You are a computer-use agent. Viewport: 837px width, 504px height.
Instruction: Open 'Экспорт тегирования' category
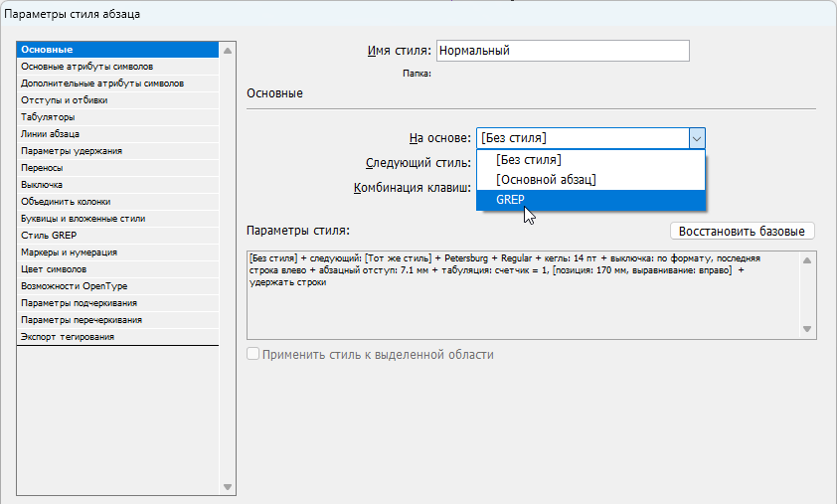tap(68, 337)
